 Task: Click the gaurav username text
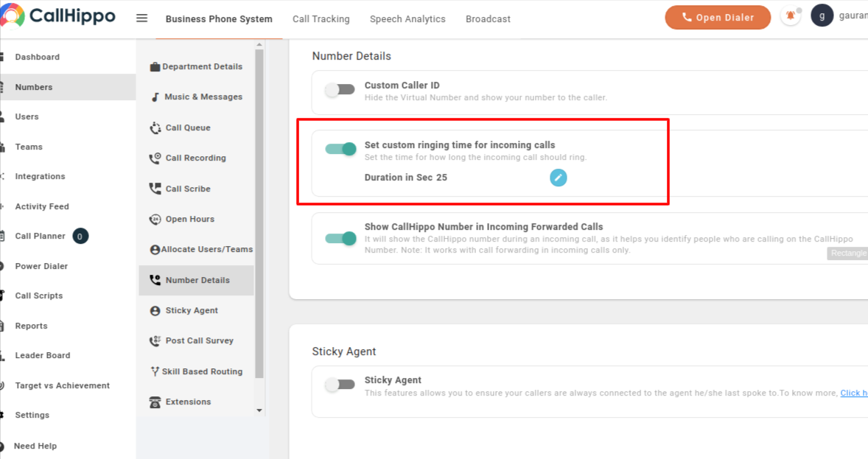(x=853, y=16)
